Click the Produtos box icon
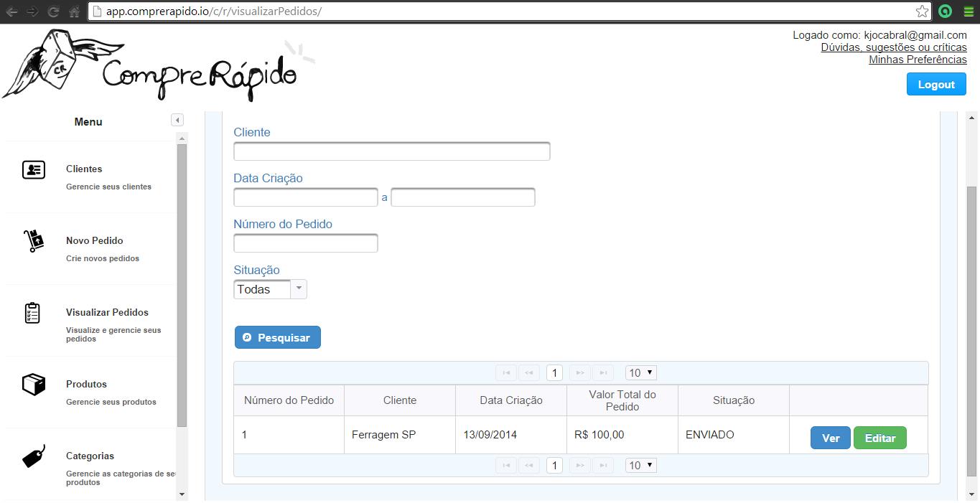This screenshot has height=503, width=980. click(34, 385)
